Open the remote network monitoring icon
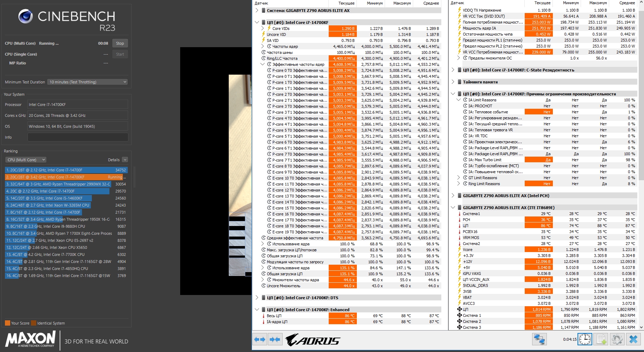Image resolution: width=644 pixels, height=352 pixels. click(x=539, y=339)
